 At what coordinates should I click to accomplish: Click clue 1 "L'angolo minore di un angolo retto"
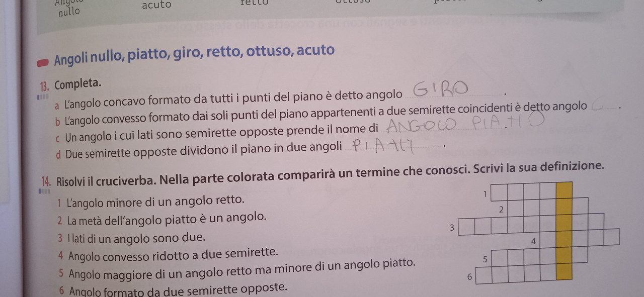151,201
